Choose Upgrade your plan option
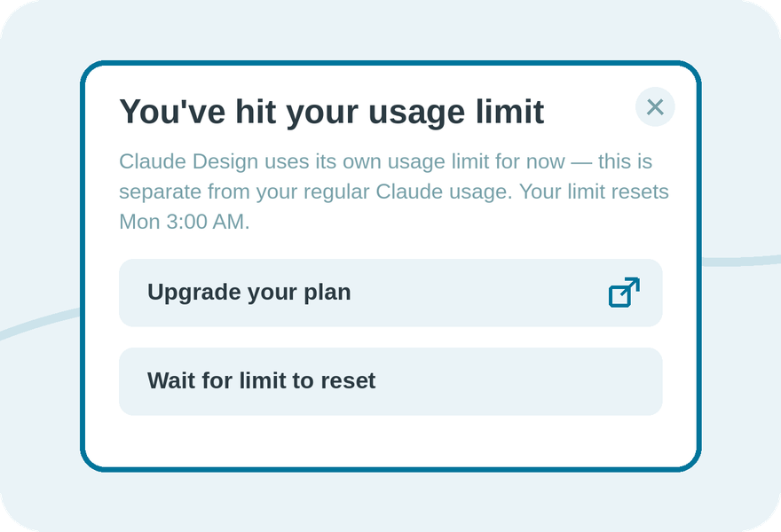The image size is (781, 532). [390, 293]
